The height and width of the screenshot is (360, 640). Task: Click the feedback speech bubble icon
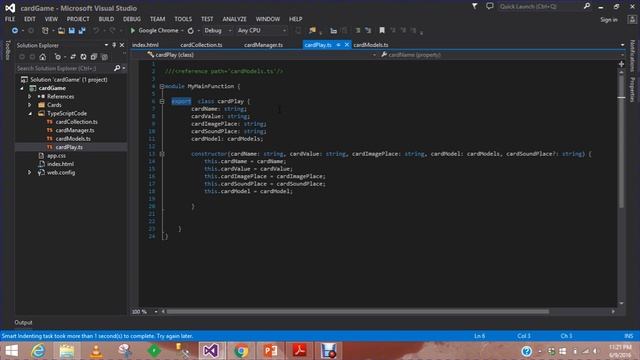[x=490, y=6]
